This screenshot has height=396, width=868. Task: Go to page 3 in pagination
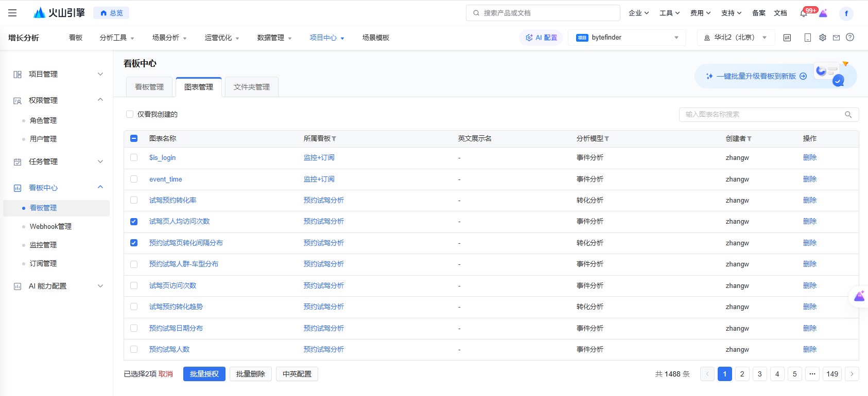(759, 374)
